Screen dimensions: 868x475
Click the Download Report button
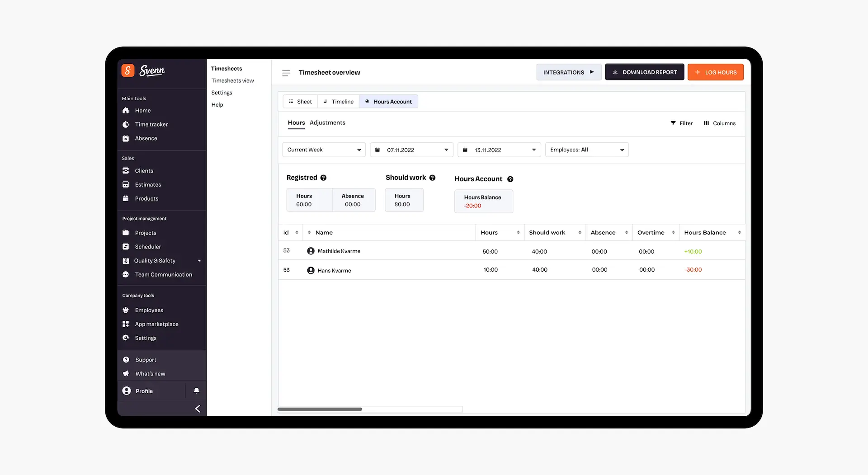[644, 72]
